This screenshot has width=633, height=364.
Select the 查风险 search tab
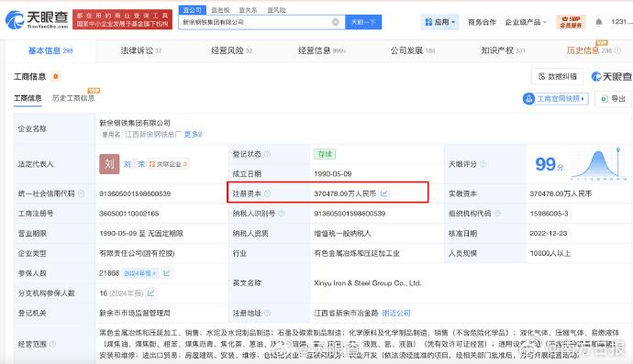click(276, 10)
